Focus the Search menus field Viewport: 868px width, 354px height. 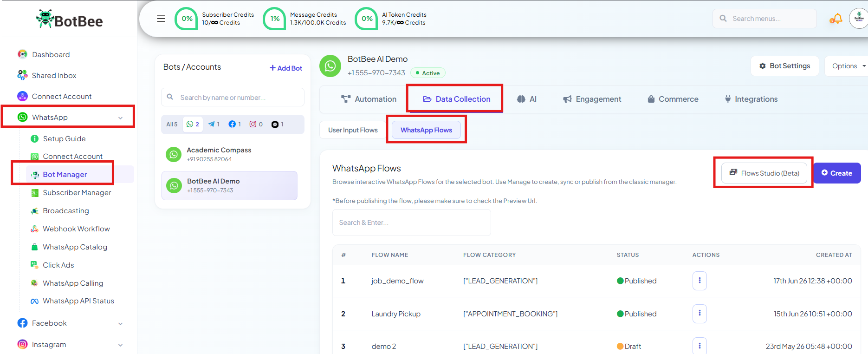pos(764,19)
